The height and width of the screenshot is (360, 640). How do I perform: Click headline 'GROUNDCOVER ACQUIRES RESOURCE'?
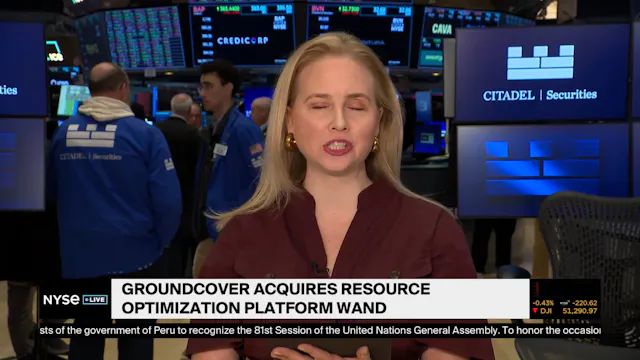coord(276,289)
